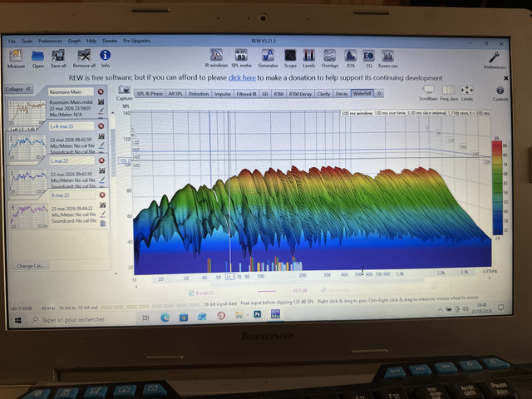Switch to the SPL & Phase tab
Image resolution: width=532 pixels, height=399 pixels.
pos(150,94)
